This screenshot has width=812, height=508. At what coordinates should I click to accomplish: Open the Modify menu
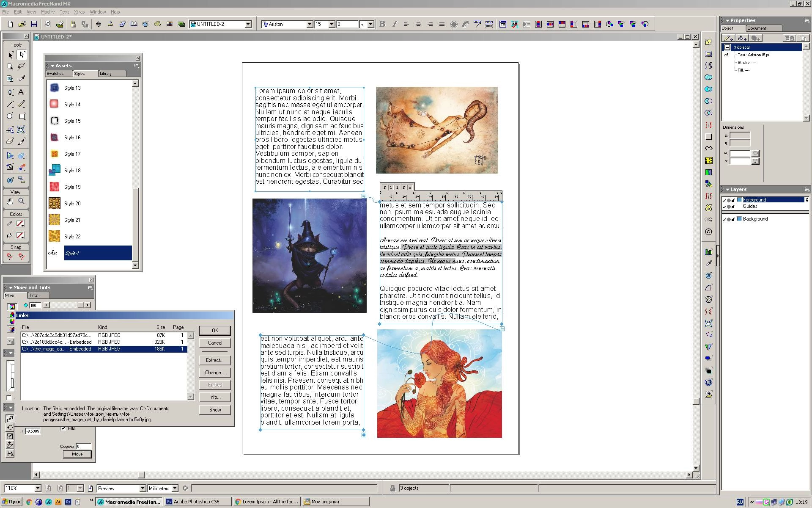(48, 12)
